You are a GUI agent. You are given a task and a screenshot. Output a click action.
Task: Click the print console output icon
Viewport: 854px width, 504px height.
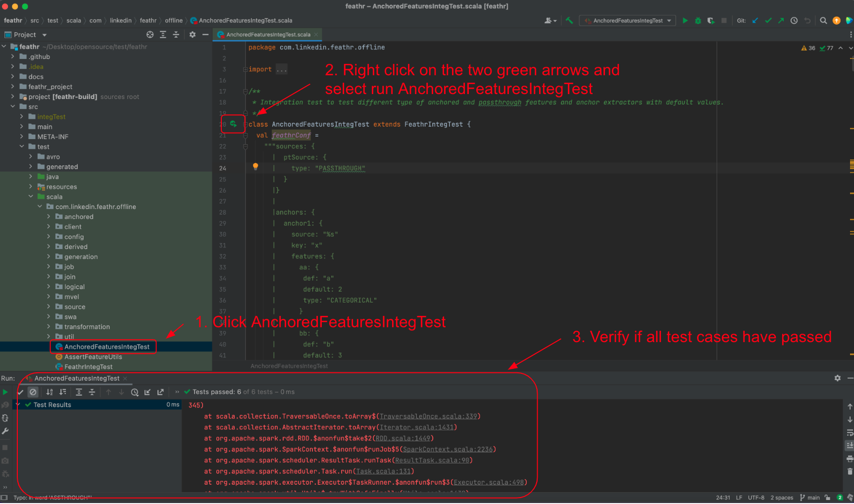(850, 458)
